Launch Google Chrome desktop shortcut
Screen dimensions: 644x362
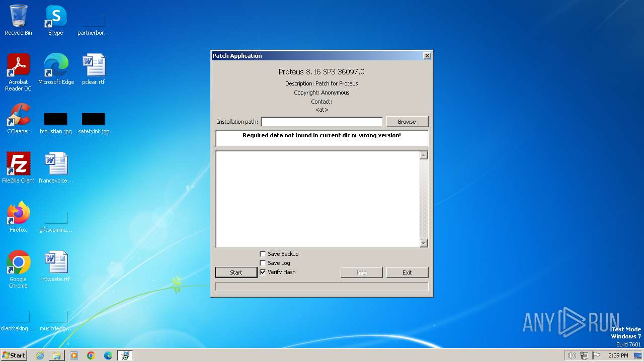(18, 269)
